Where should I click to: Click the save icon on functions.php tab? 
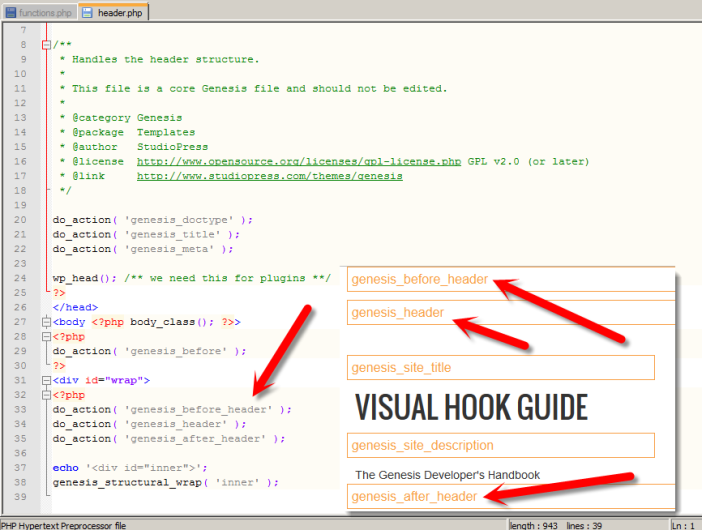[8, 11]
